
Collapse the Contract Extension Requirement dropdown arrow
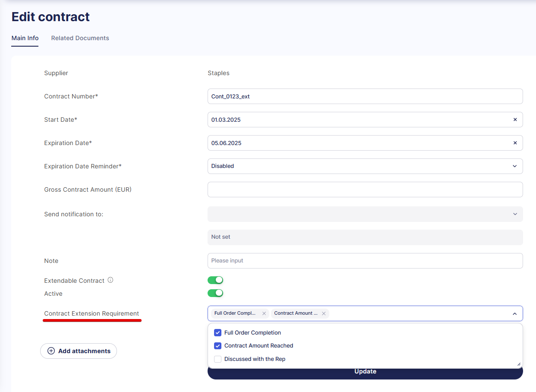coord(514,314)
